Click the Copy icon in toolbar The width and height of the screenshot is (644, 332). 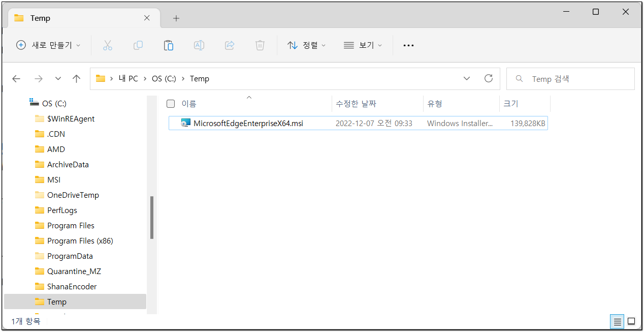(x=138, y=45)
